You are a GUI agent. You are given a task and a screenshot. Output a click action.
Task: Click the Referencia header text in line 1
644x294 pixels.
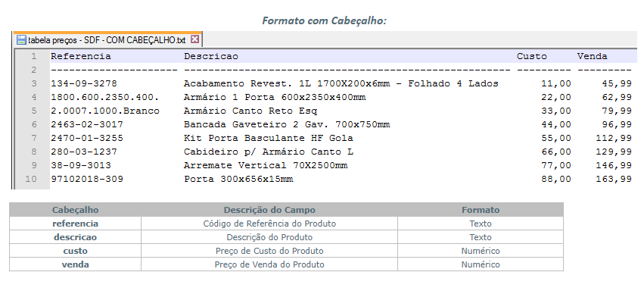coord(80,56)
